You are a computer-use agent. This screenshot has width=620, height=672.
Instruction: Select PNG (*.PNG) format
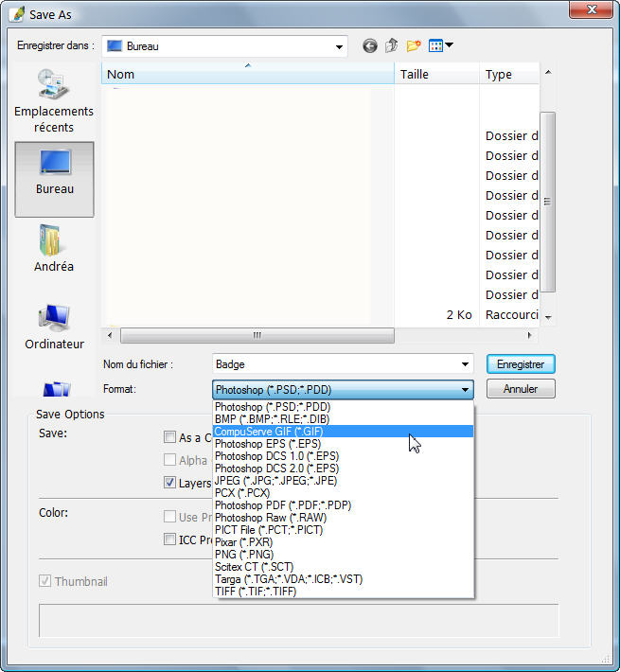(x=344, y=554)
